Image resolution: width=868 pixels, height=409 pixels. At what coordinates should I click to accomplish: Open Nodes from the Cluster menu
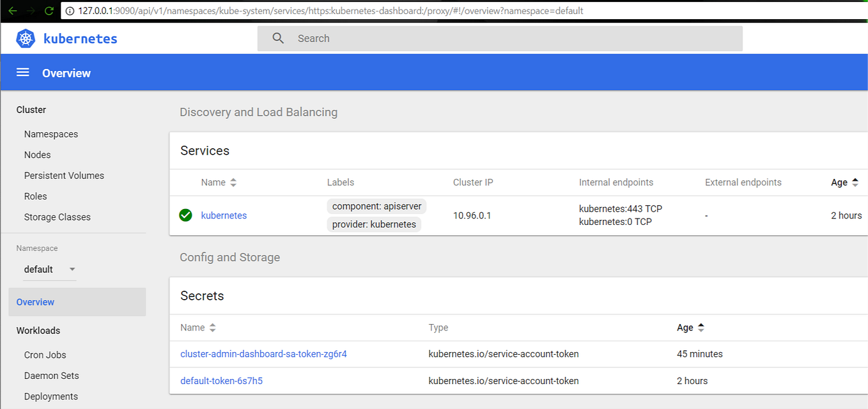[37, 154]
